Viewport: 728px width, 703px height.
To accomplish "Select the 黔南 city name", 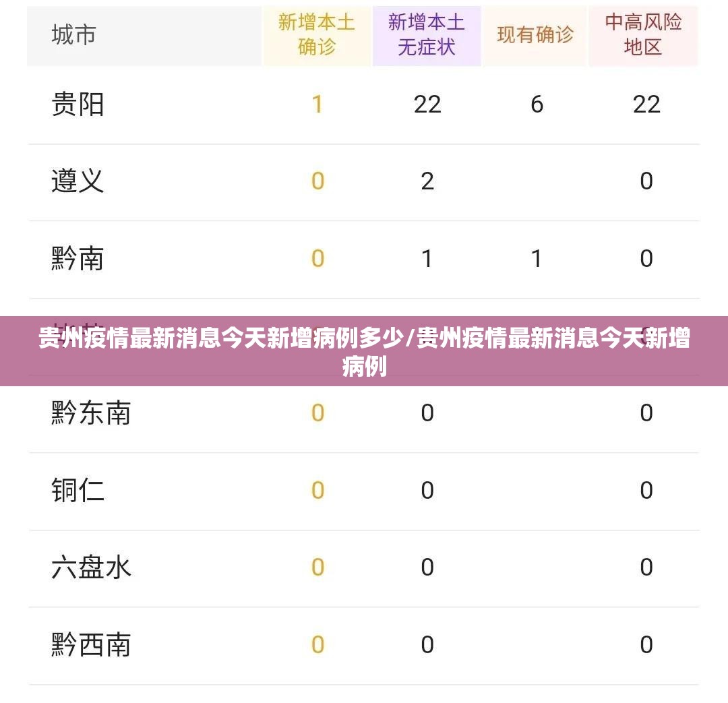I will 78,259.
